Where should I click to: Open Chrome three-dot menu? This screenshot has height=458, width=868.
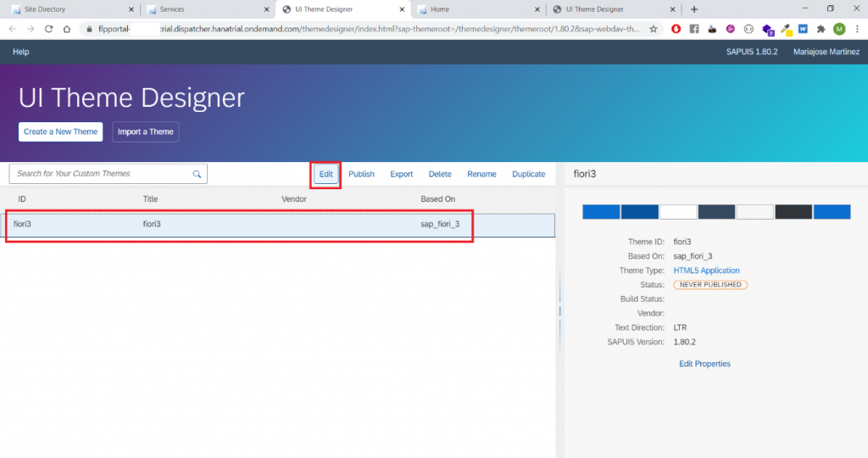tap(857, 29)
